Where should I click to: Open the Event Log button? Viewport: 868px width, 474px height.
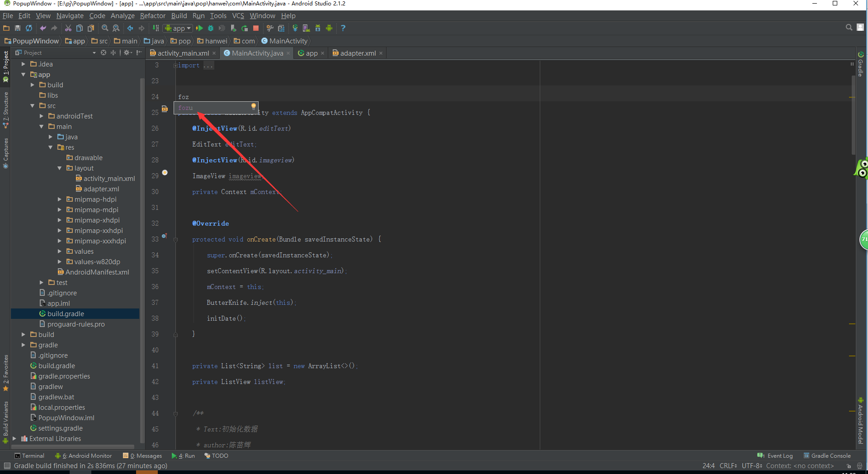click(775, 455)
